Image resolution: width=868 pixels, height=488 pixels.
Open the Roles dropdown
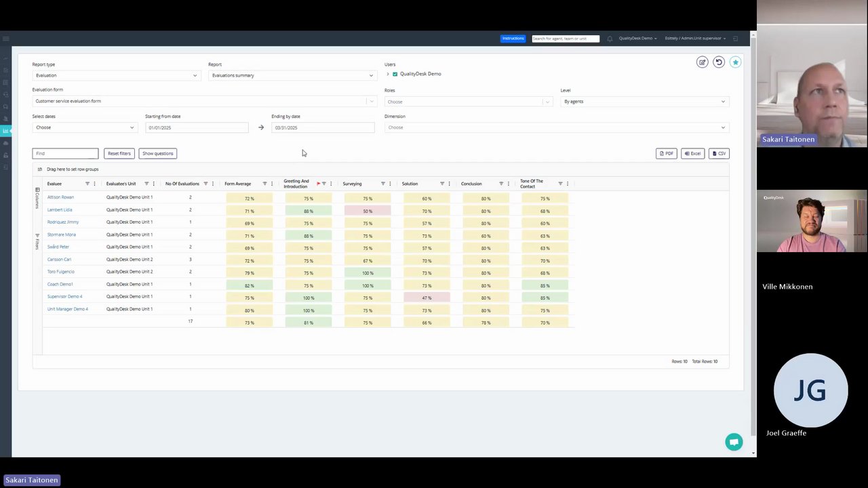coord(469,102)
